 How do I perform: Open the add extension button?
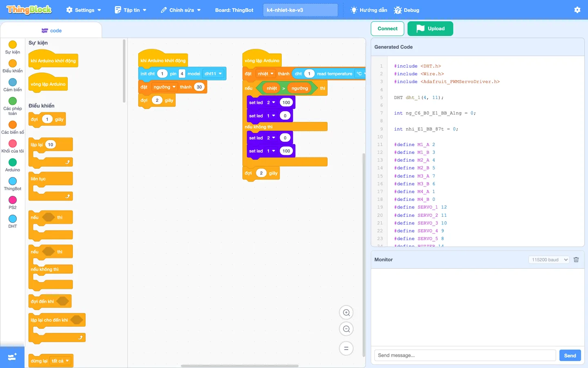click(x=12, y=357)
